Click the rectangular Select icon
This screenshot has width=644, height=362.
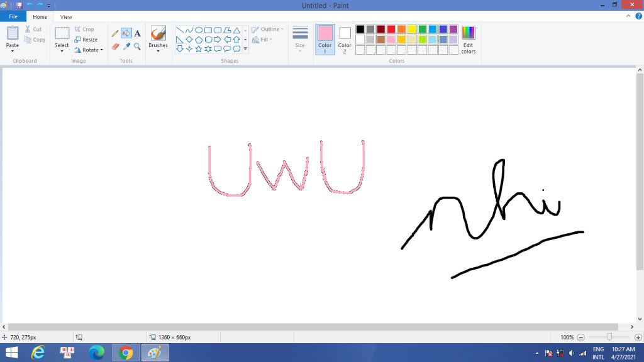click(62, 33)
